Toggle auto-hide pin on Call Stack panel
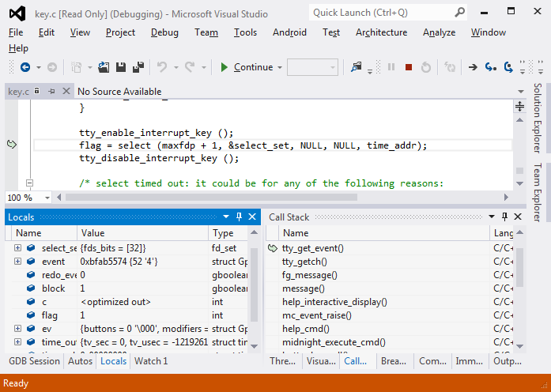Screen dimensions: 551x392 coord(503,217)
